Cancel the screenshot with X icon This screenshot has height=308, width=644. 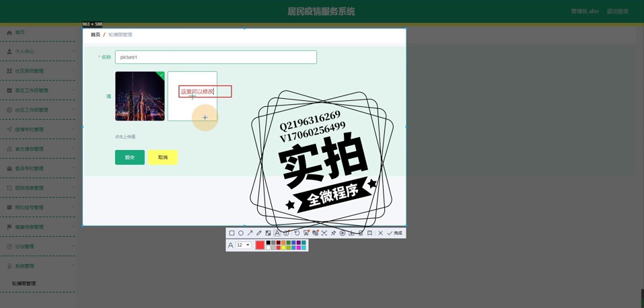[380, 233]
